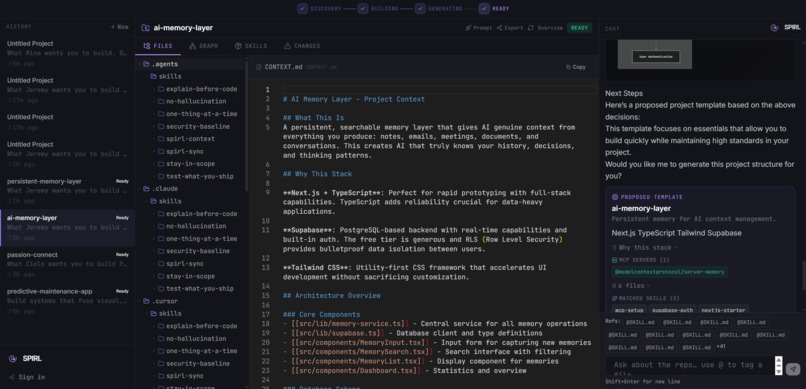Image resolution: width=806 pixels, height=389 pixels.
Task: Copy the CONTEXT.md contents
Action: tap(576, 67)
